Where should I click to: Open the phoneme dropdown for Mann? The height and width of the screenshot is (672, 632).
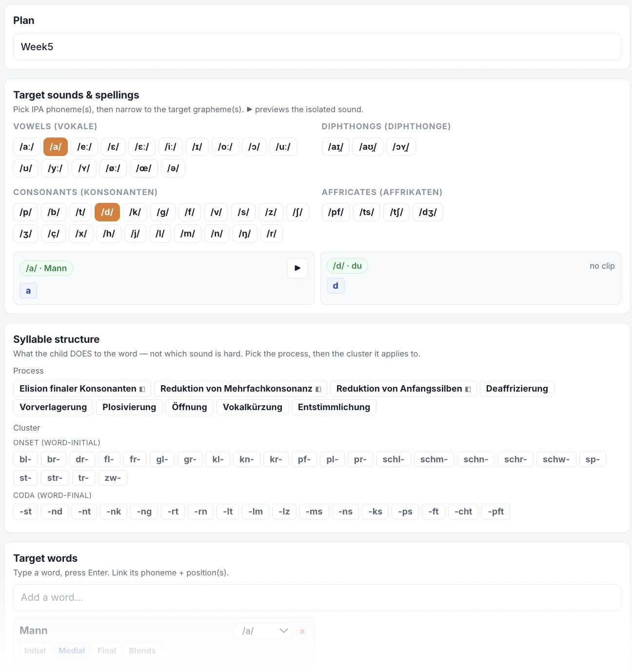(x=263, y=631)
